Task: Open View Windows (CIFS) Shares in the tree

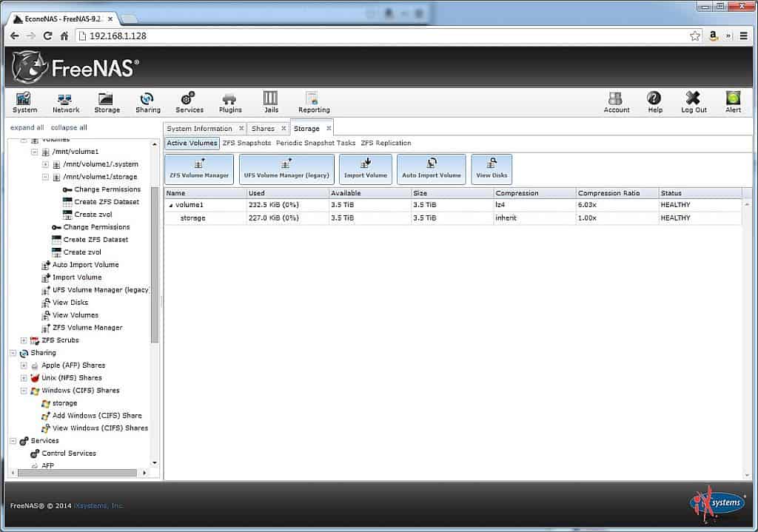Action: [100, 428]
